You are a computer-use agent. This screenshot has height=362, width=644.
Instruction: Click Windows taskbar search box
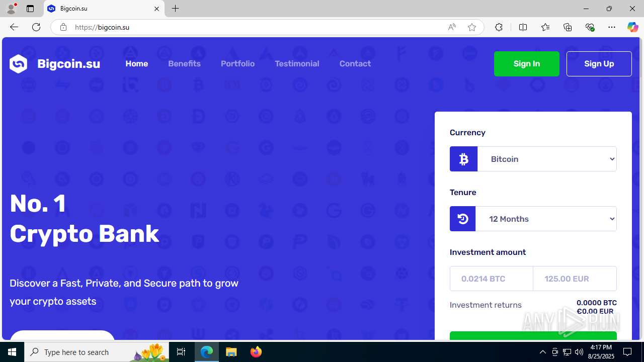(x=97, y=352)
